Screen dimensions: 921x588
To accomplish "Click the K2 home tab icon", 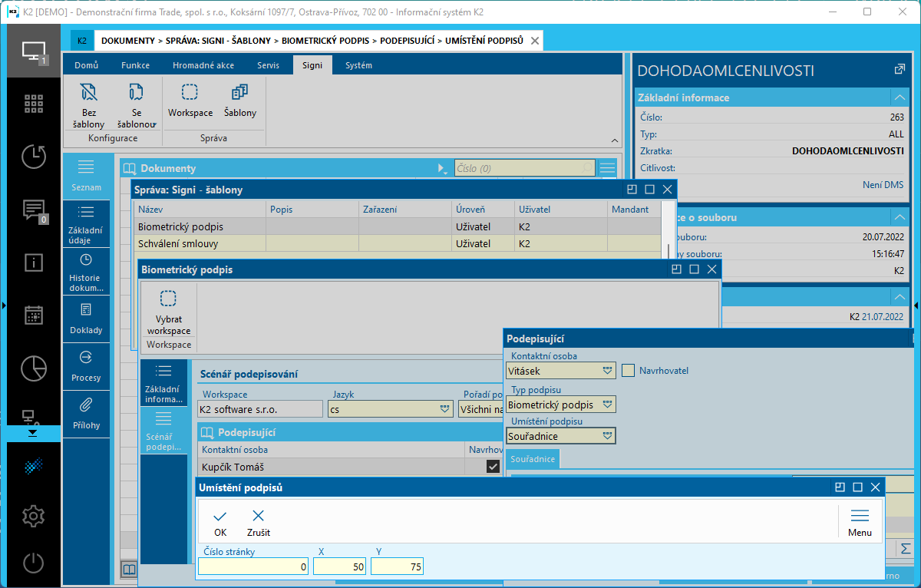I will pyautogui.click(x=81, y=41).
